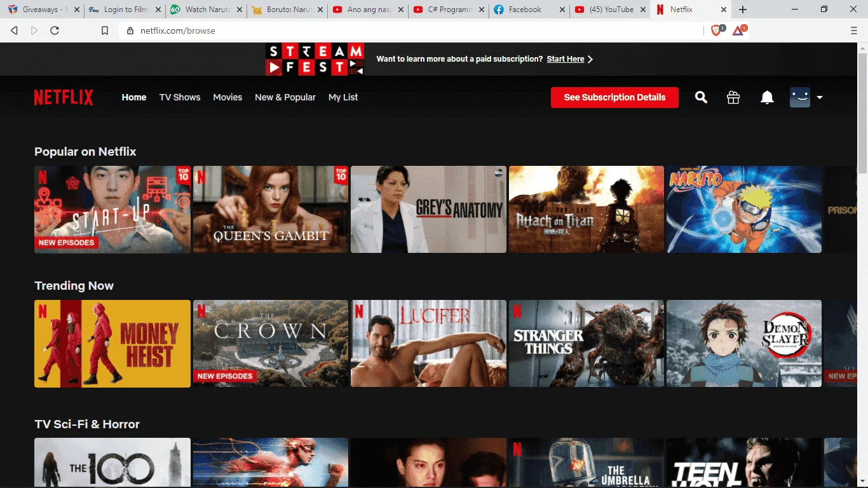868x488 pixels.
Task: Close the Facebook tab
Action: pos(562,10)
